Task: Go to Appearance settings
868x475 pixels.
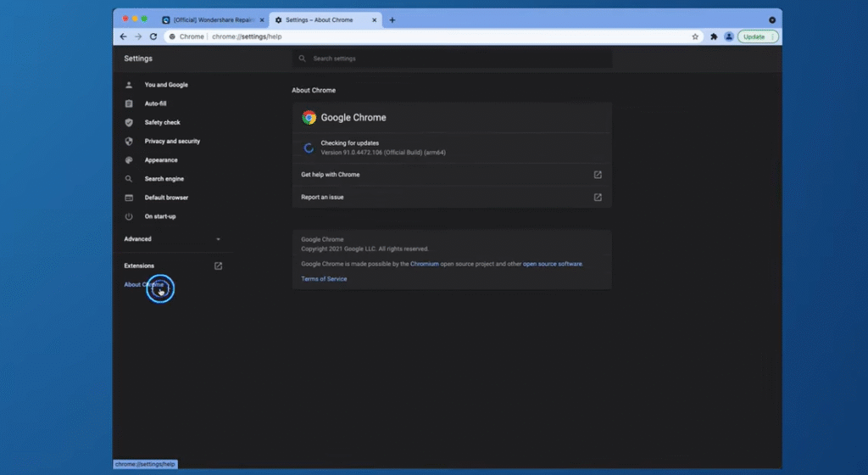Action: (161, 160)
